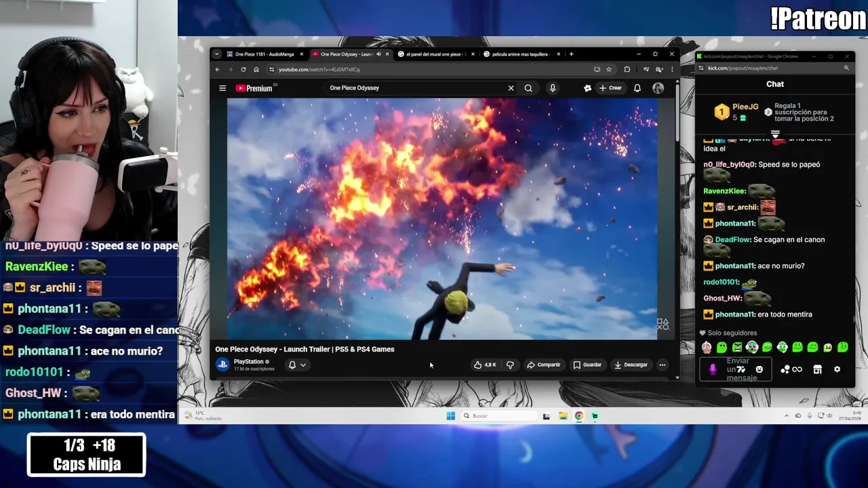Viewport: 868px width, 488px height.
Task: Bookmark this page with the star
Action: (609, 69)
